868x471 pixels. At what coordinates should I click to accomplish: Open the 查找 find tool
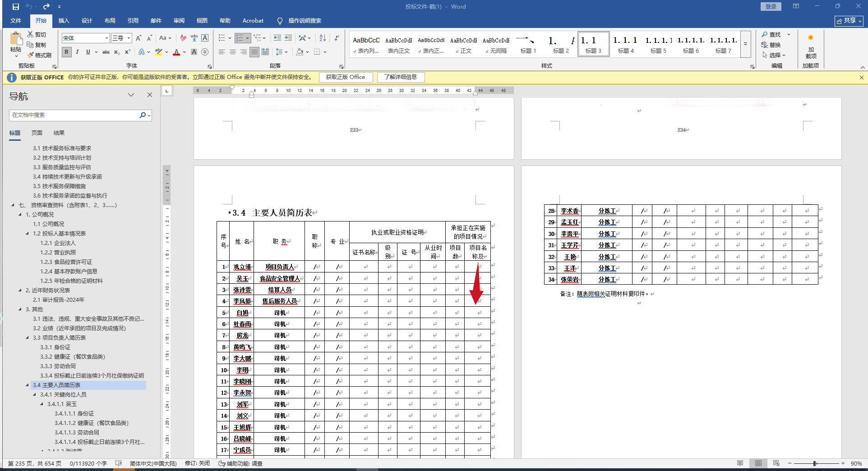[x=771, y=34]
